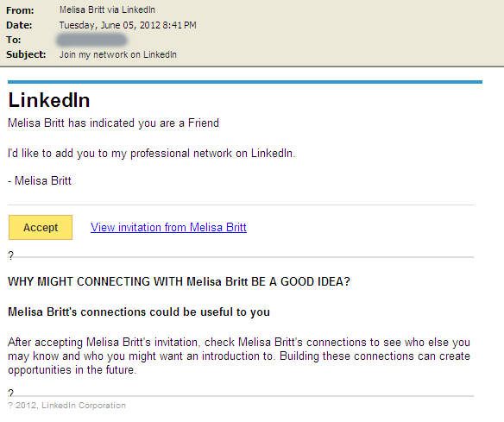Click the Melisa Britt signature line
Image resolution: width=504 pixels, height=422 pixels.
(40, 180)
